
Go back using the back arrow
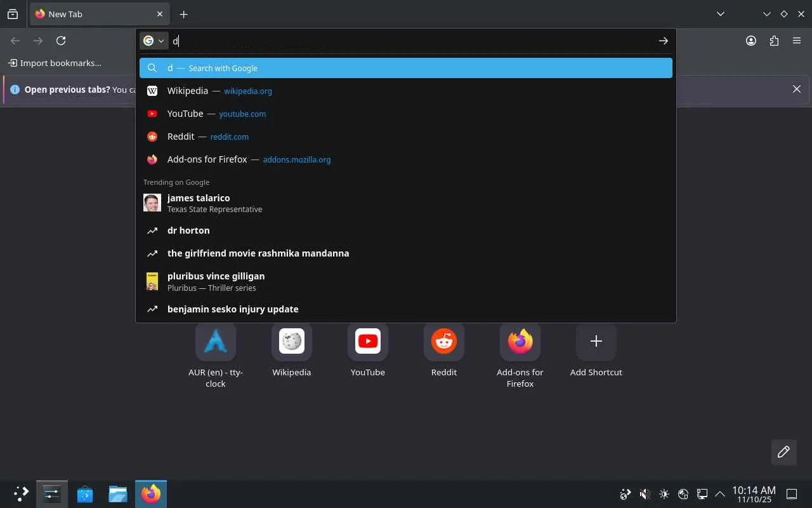[15, 41]
